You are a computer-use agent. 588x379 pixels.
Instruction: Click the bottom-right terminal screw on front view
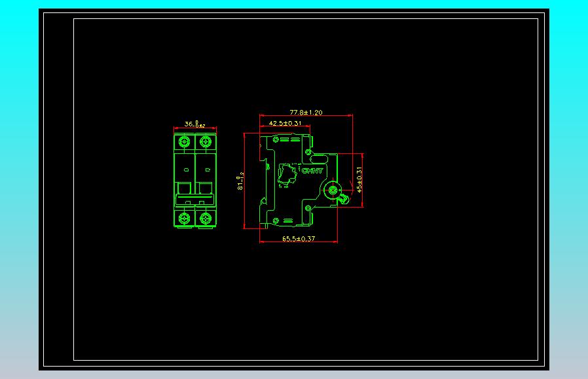tap(206, 218)
